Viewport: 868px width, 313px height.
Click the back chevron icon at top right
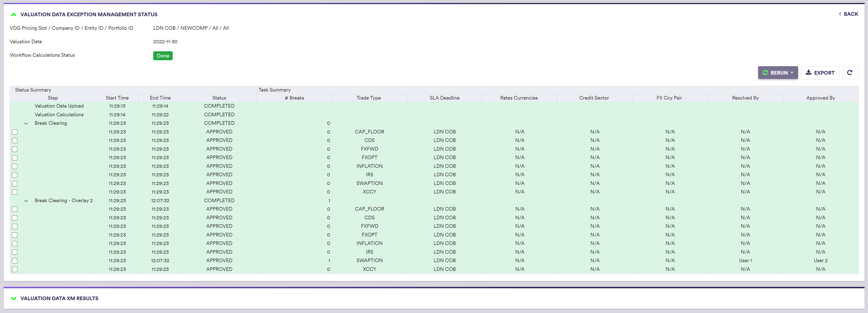840,14
